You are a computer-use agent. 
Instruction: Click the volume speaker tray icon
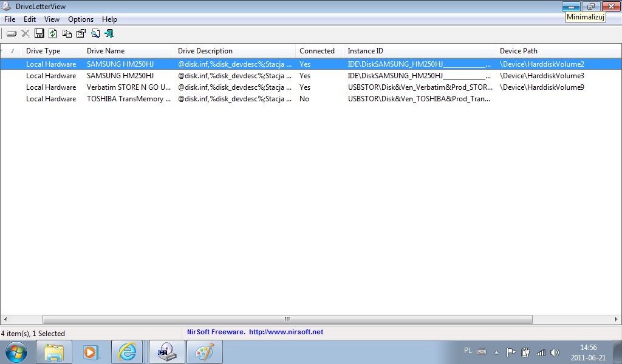(x=555, y=352)
